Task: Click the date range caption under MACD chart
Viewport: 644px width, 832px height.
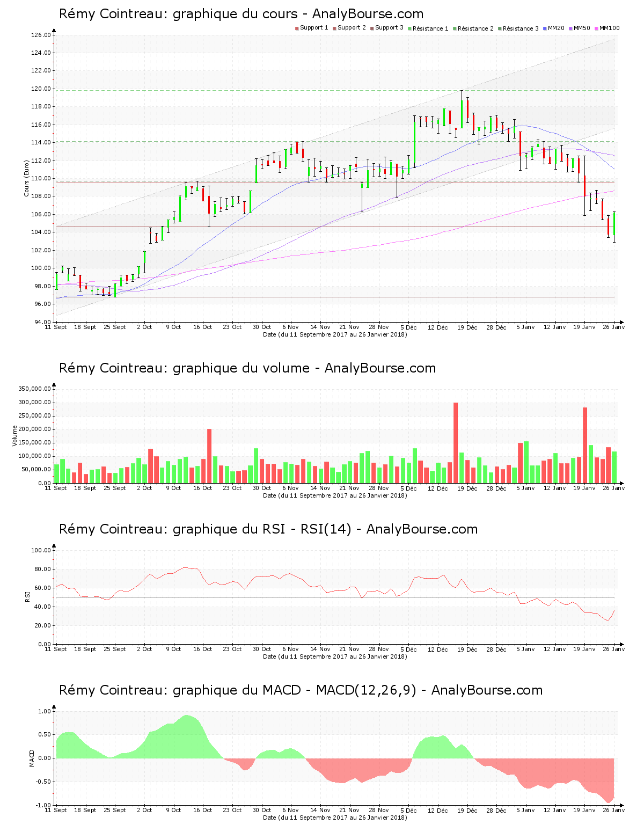Action: point(335,818)
